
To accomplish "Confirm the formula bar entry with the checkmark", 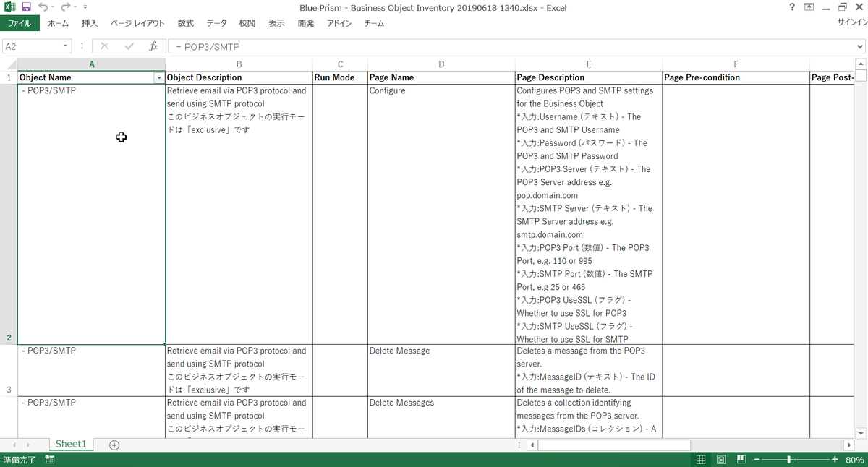I will pos(129,46).
